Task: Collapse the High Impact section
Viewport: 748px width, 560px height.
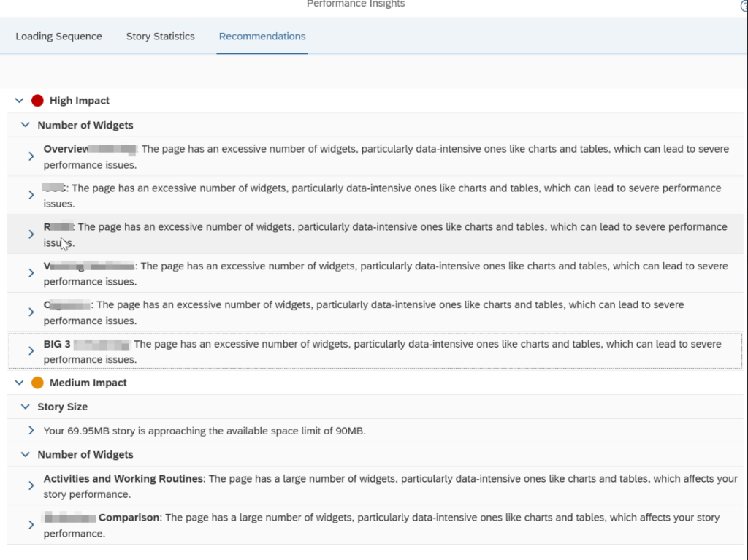Action: 20,101
